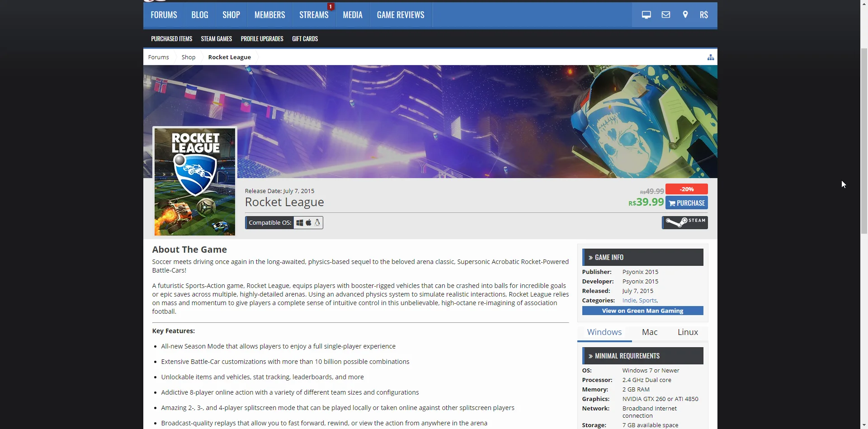Click View on Green Man Gaming button

click(642, 311)
